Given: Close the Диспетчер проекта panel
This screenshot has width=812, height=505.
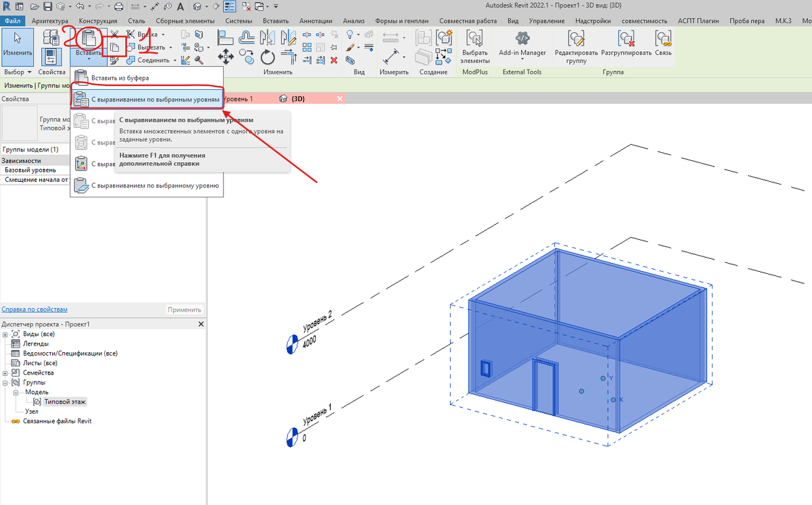Looking at the screenshot, I should point(200,324).
